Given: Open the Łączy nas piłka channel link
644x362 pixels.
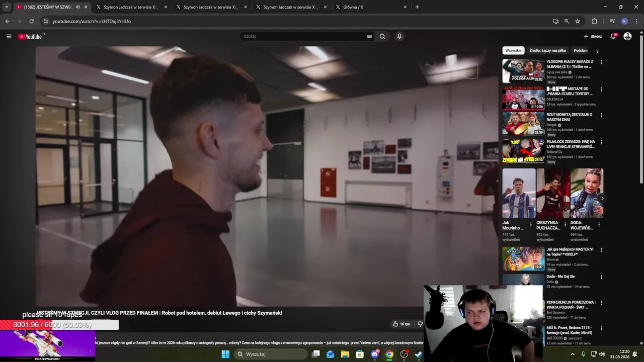Looking at the screenshot, I should pyautogui.click(x=556, y=72).
